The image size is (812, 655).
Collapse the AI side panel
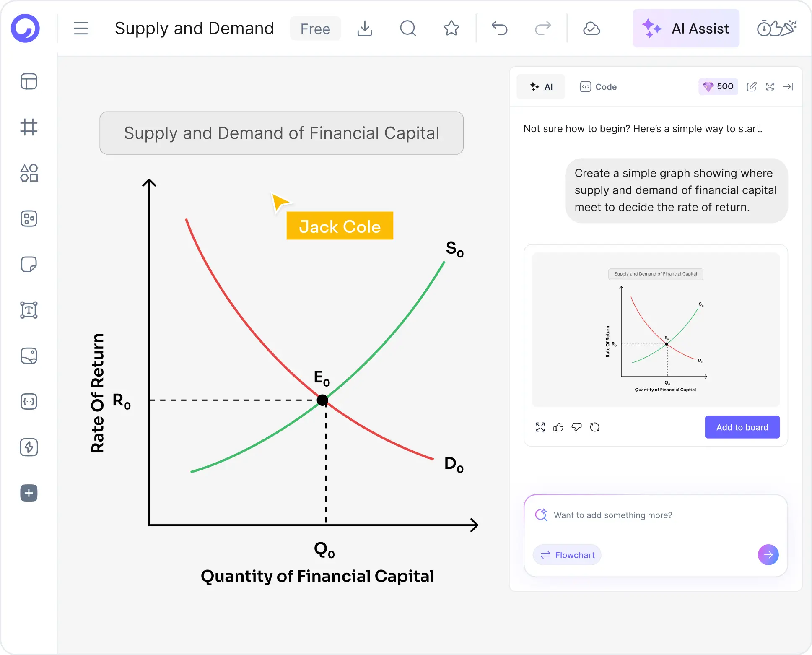788,87
